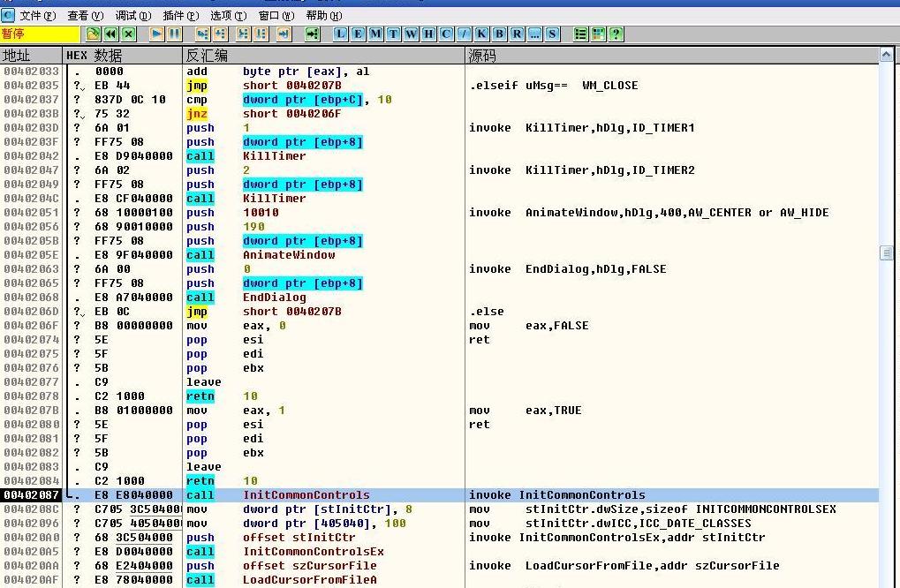The image size is (900, 588).
Task: Show Breakpoints with the B button
Action: [x=499, y=34]
